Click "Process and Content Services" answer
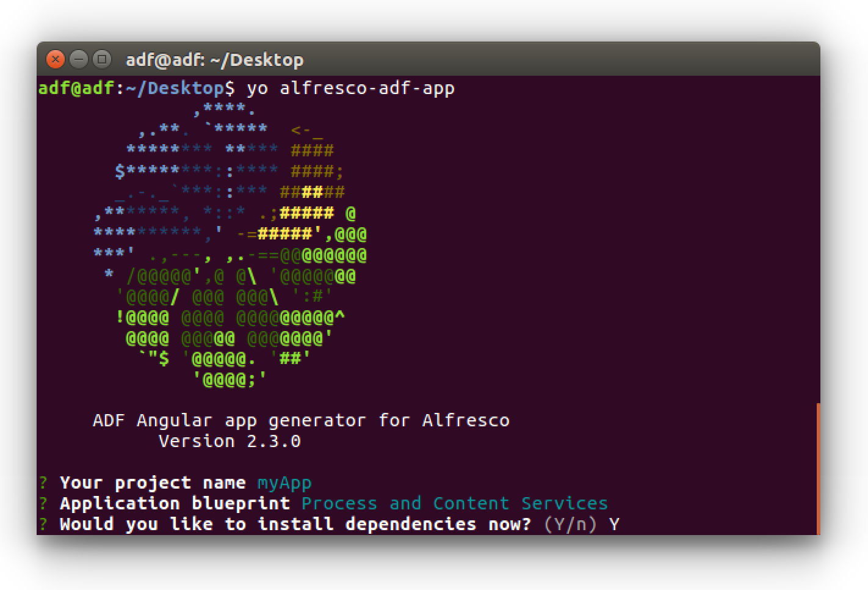 (x=455, y=503)
